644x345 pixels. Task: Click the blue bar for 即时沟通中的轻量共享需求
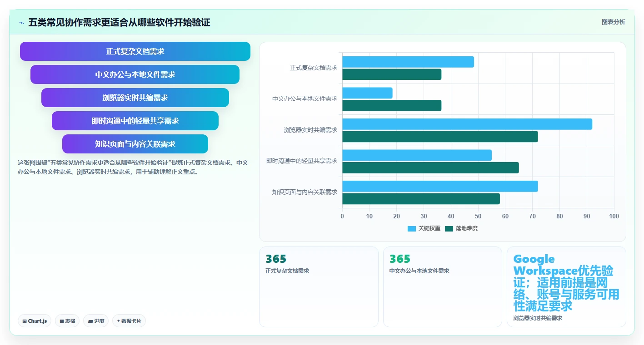(417, 155)
